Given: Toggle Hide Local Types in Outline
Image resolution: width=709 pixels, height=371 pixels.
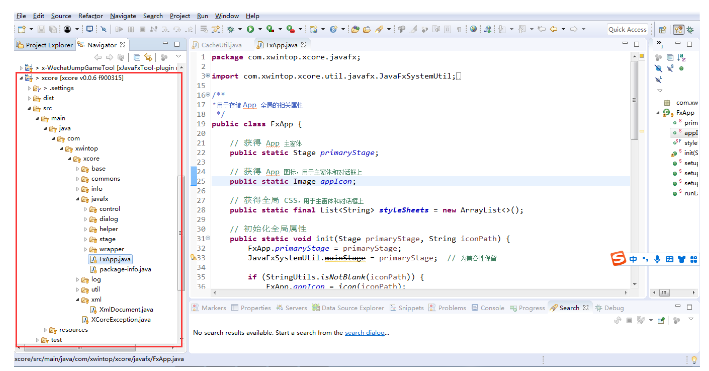Looking at the screenshot, I should (x=658, y=79).
